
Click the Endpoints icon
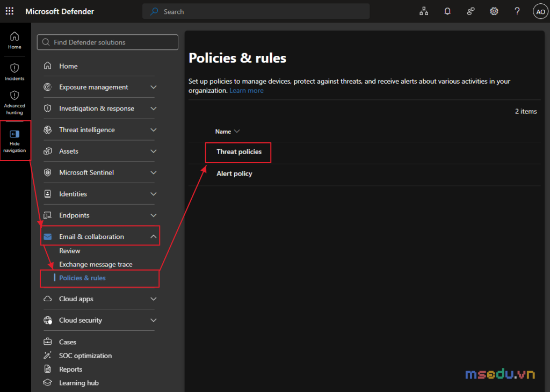click(x=48, y=215)
